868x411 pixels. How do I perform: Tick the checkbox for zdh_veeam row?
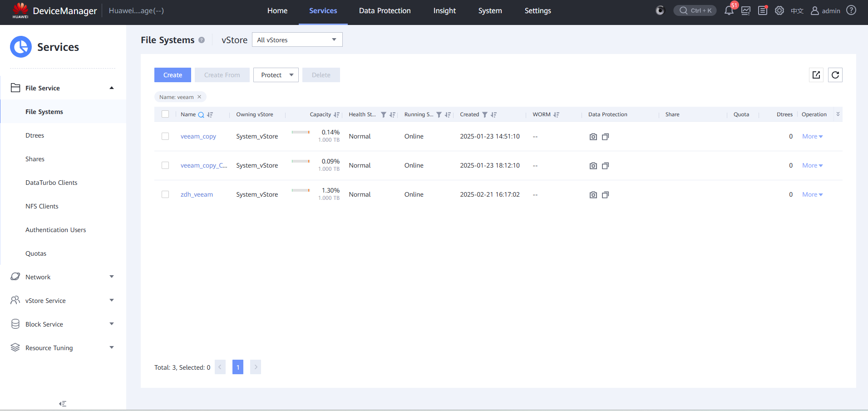[165, 194]
